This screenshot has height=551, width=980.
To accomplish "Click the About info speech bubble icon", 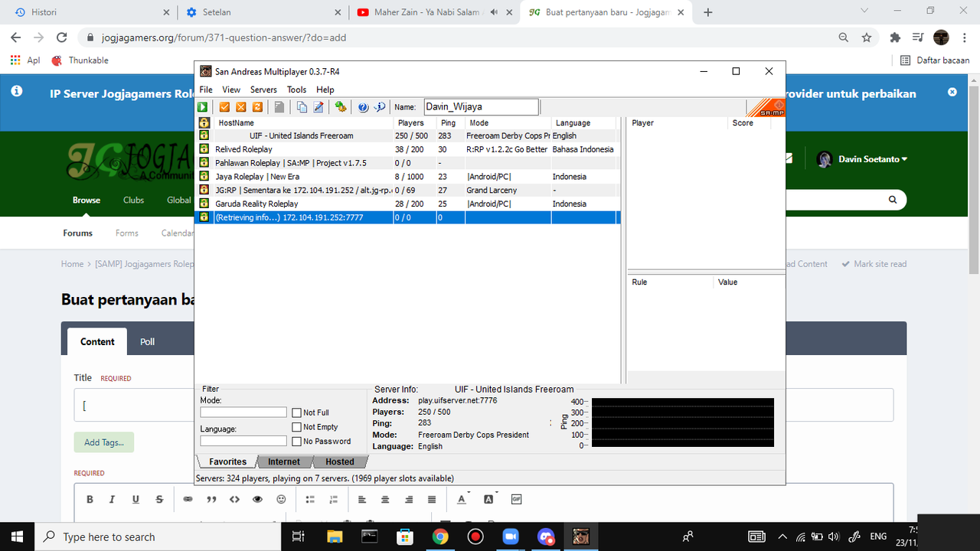I will (x=379, y=107).
